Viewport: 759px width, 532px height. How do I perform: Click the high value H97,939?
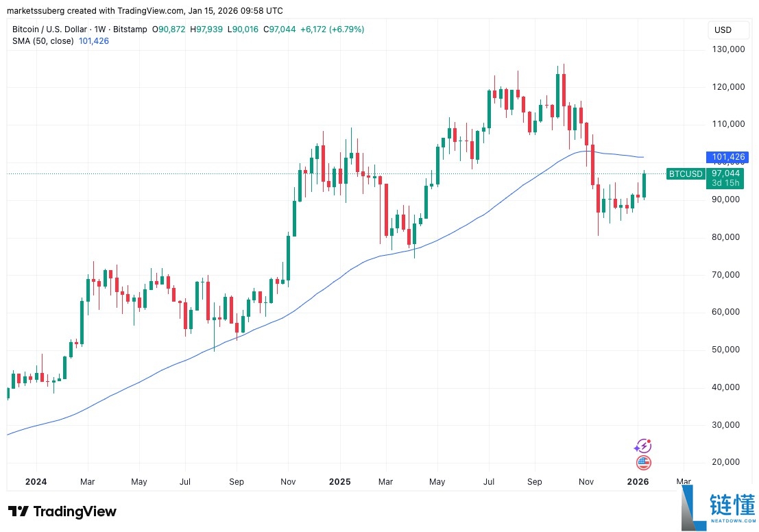[206, 29]
